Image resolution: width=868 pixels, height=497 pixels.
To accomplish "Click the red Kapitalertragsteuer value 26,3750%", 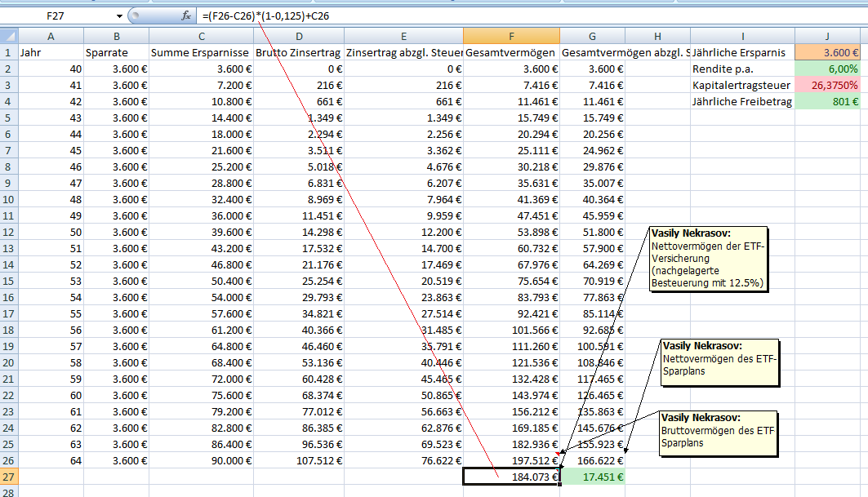I will [x=826, y=85].
